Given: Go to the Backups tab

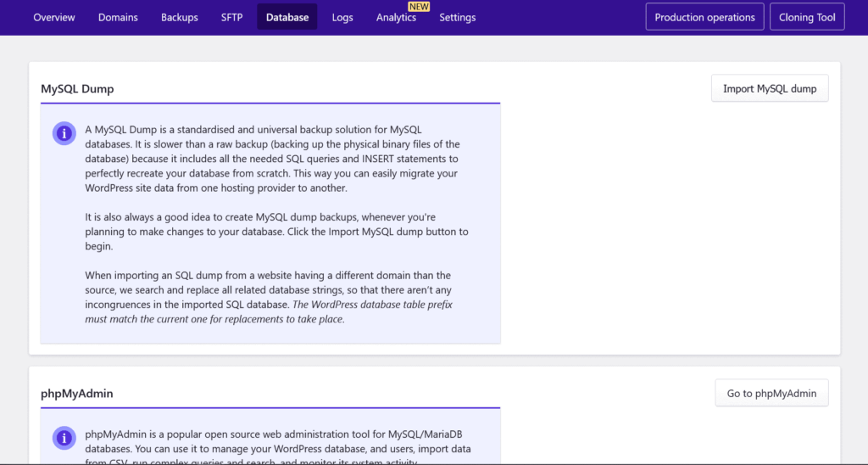Looking at the screenshot, I should tap(180, 17).
